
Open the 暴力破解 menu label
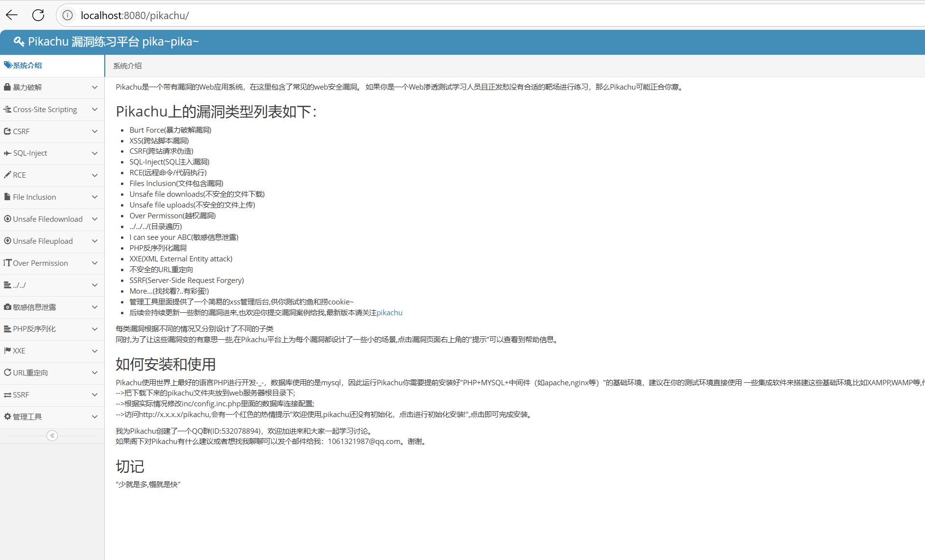coord(27,87)
